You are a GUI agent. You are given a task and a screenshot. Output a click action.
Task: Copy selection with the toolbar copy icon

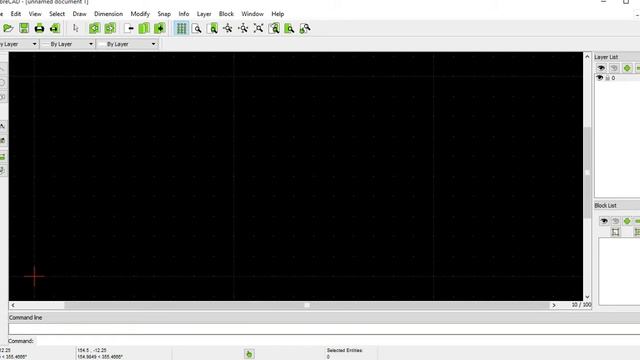coord(144,28)
